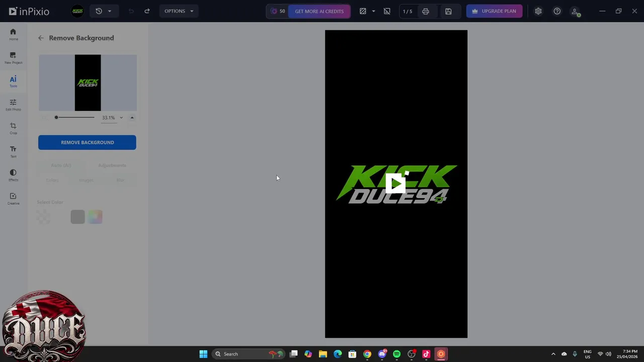This screenshot has height=362, width=644.
Task: Expand the compare view dropdown arrow
Action: (x=373, y=11)
